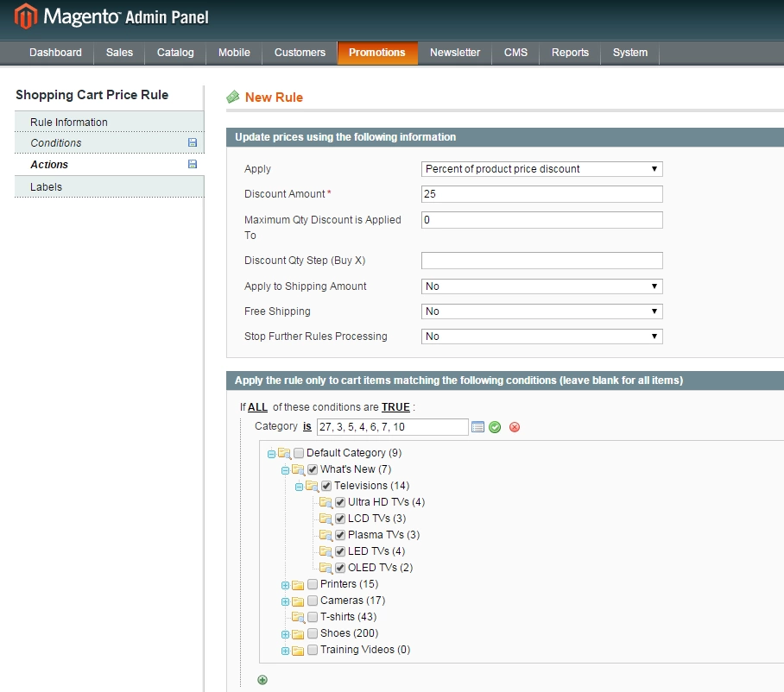784x692 pixels.
Task: Collapse the Default Category tree node
Action: (x=271, y=454)
